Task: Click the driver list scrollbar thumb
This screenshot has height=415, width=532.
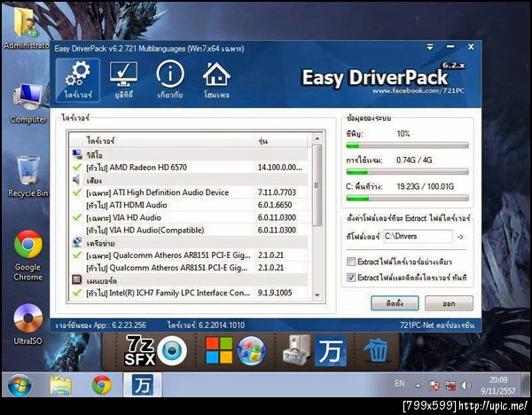Action: coord(317,185)
